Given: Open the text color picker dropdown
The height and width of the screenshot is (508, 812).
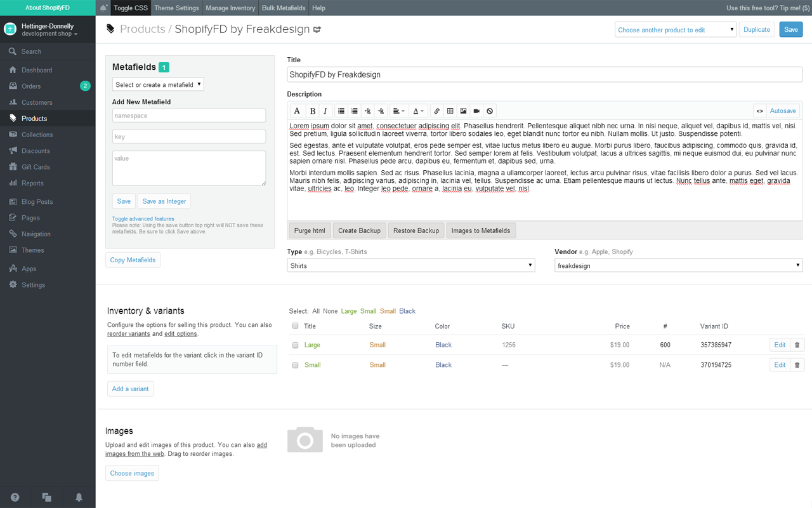Looking at the screenshot, I should coord(418,111).
